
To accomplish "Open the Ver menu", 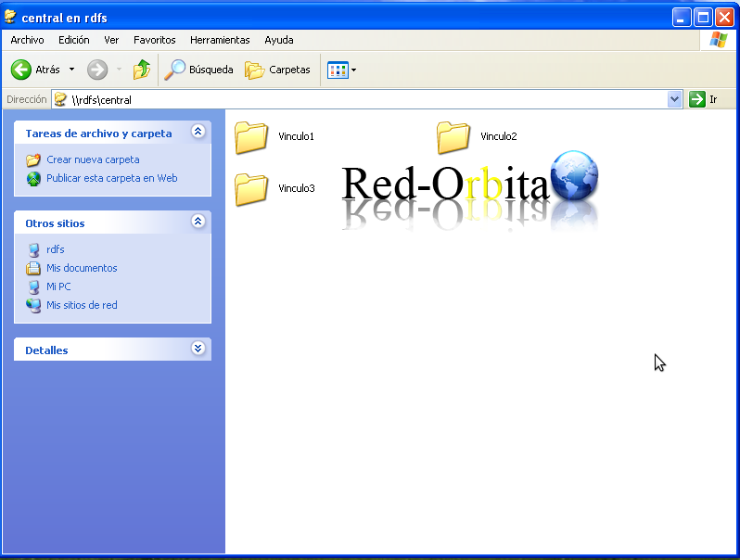I will point(111,40).
